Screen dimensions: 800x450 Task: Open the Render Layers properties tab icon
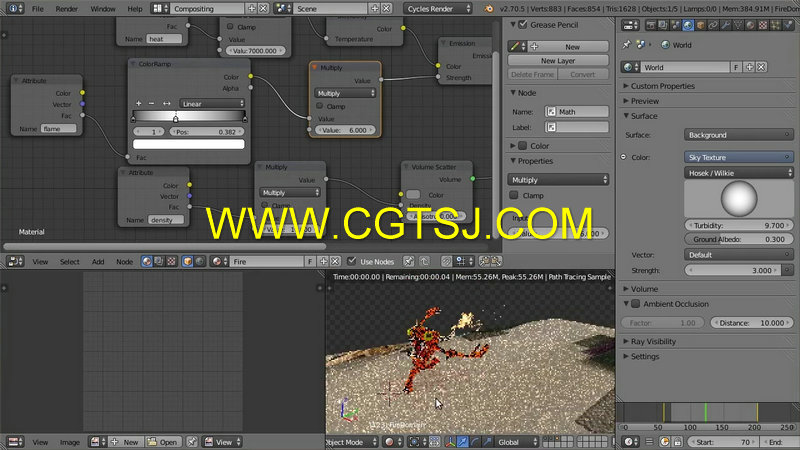click(663, 25)
